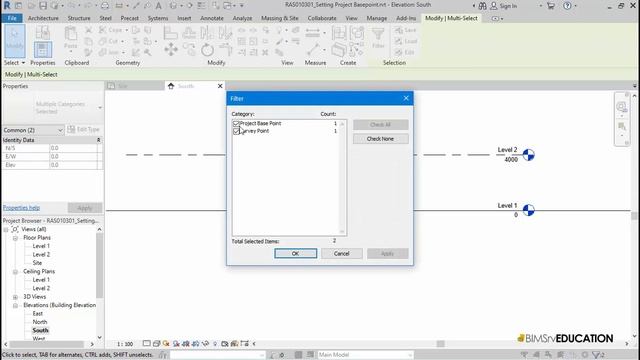This screenshot has width=640, height=360.
Task: Click the Properties palette icon in ribbon
Action: tap(43, 50)
